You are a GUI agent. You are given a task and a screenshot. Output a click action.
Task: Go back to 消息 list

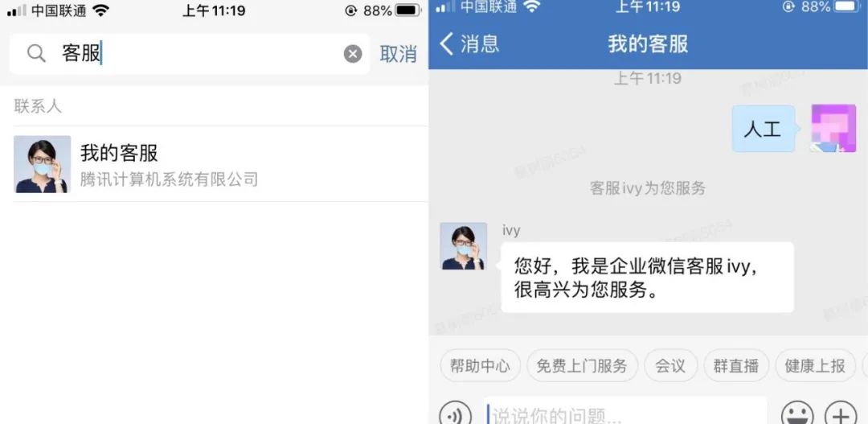click(469, 43)
